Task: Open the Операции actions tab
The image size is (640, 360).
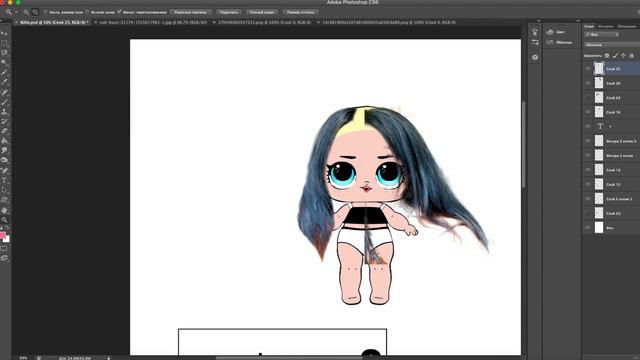Action: [x=627, y=26]
